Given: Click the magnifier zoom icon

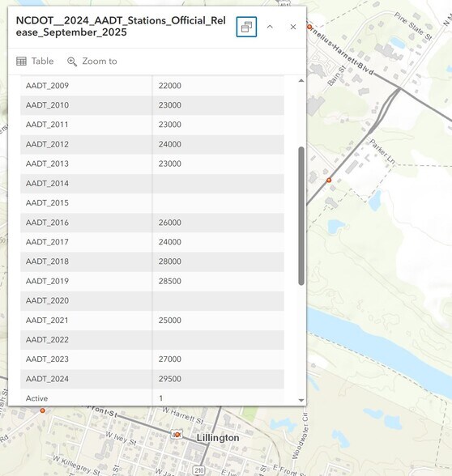Looking at the screenshot, I should [72, 62].
